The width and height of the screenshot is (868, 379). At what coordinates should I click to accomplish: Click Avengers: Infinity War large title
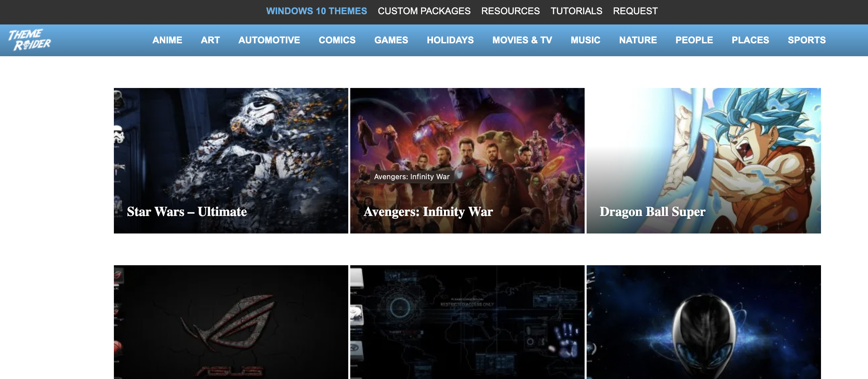coord(428,211)
